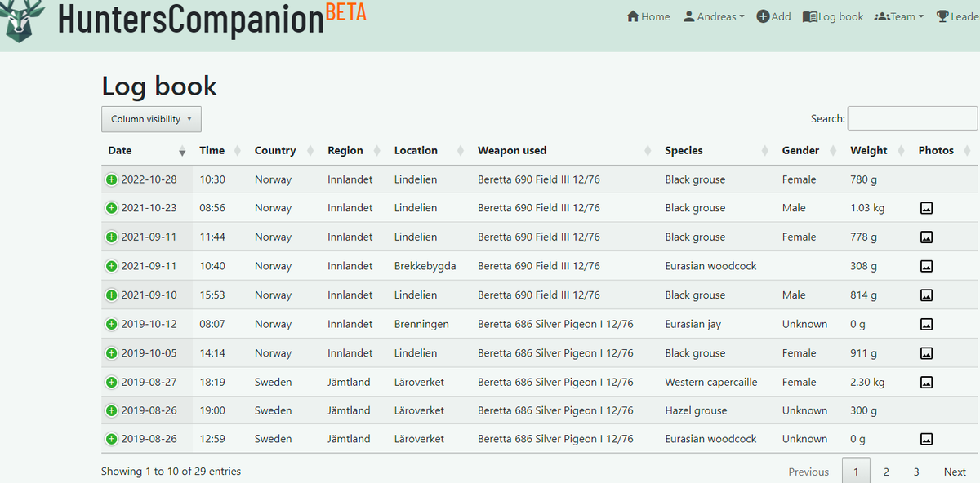
Task: Expand the Hazel grouse row at 19:00
Action: (111, 410)
